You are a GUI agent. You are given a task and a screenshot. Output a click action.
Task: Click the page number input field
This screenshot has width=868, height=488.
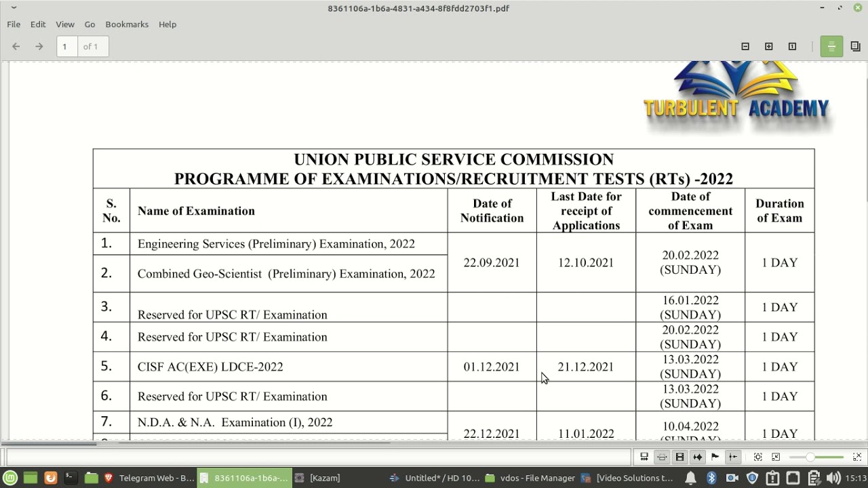tap(66, 46)
